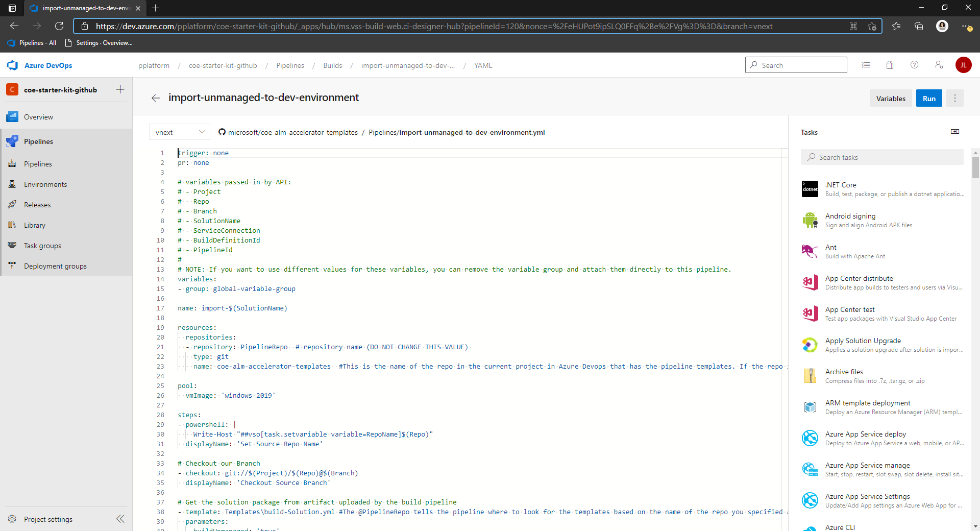Toggle the Tasks panel layout icon
This screenshot has width=980, height=531.
(954, 131)
